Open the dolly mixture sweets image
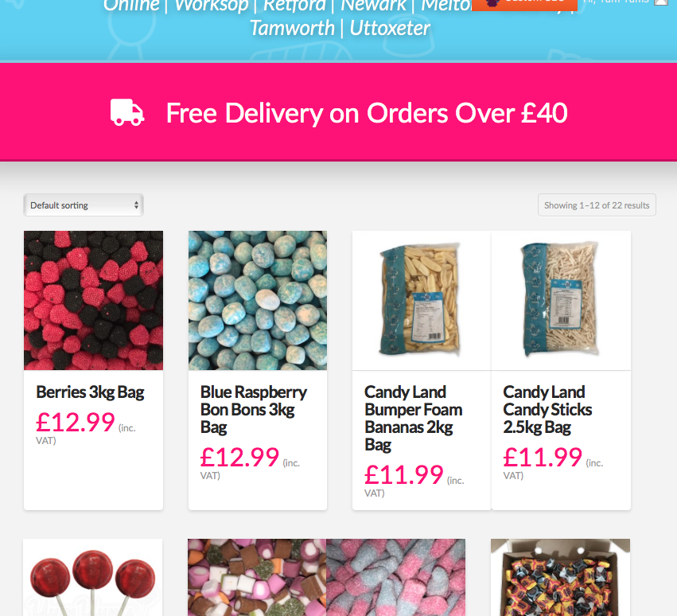Screen dimensions: 677x616 [257, 577]
